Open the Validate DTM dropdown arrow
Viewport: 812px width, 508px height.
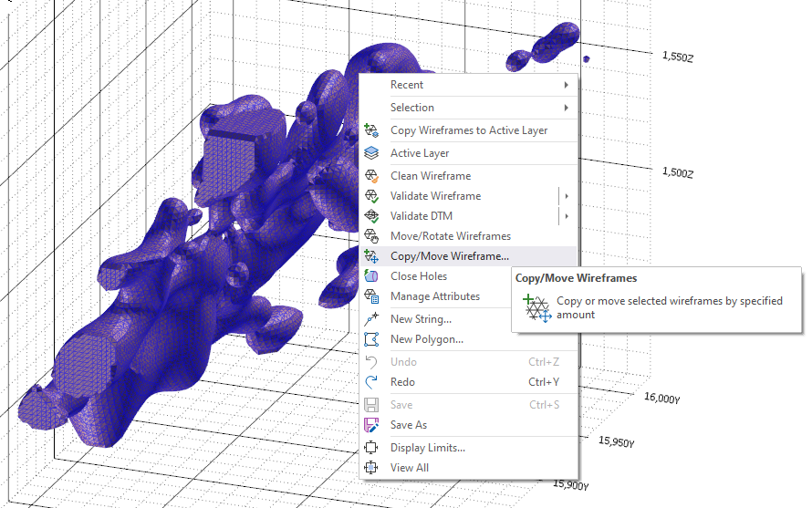(567, 216)
